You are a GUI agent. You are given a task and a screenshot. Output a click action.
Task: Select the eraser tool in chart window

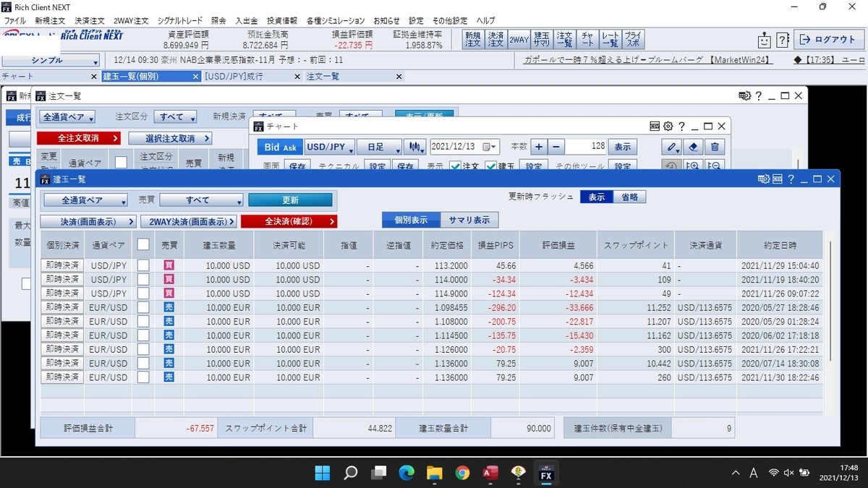pyautogui.click(x=693, y=147)
